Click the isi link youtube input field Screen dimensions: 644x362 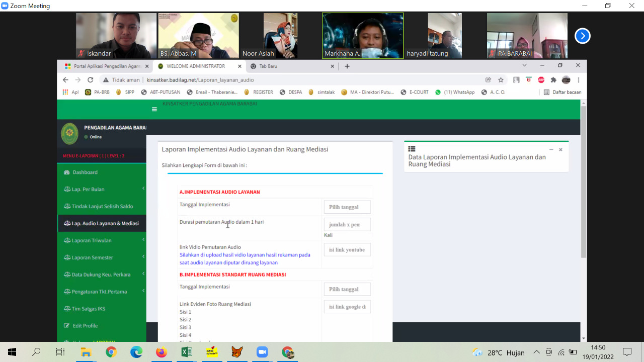tap(347, 250)
